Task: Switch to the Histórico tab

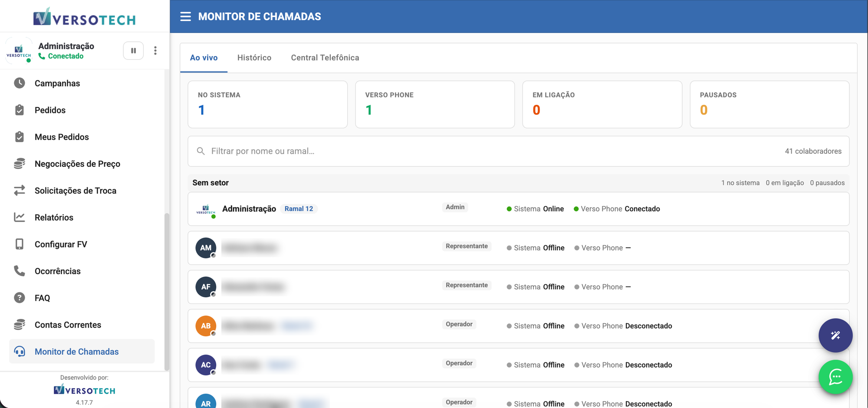Action: coord(254,58)
